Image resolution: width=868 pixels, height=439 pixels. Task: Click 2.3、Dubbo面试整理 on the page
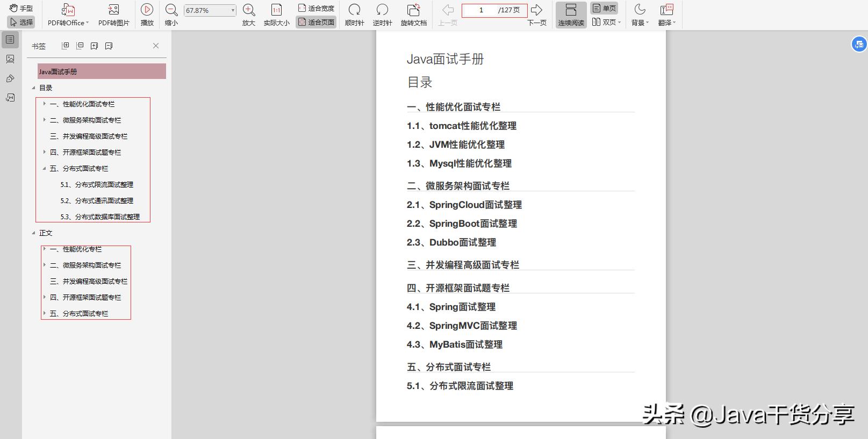(451, 242)
